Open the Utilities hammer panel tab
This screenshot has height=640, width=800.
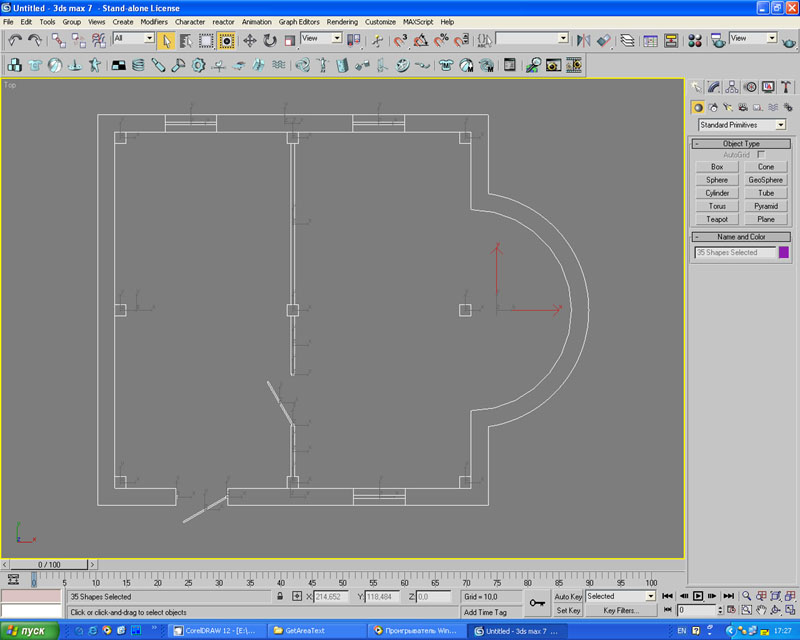[785, 87]
